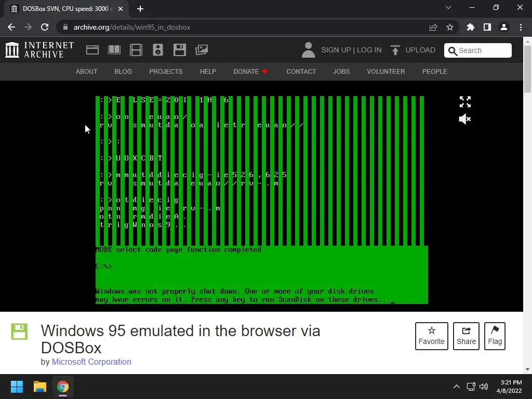Image resolution: width=532 pixels, height=399 pixels.
Task: Open the Video film strip icon
Action: click(136, 50)
